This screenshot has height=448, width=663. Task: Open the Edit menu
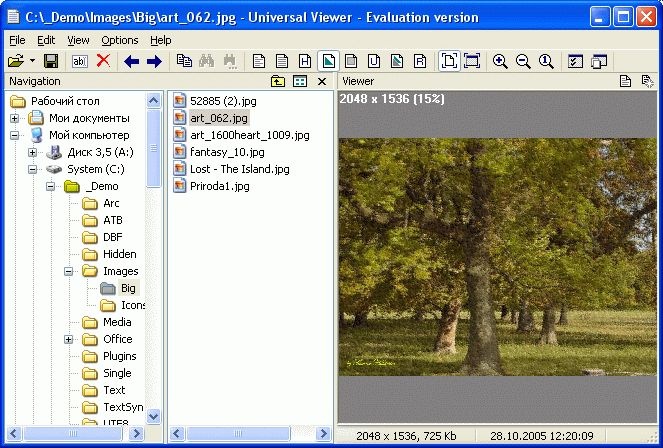pos(46,40)
